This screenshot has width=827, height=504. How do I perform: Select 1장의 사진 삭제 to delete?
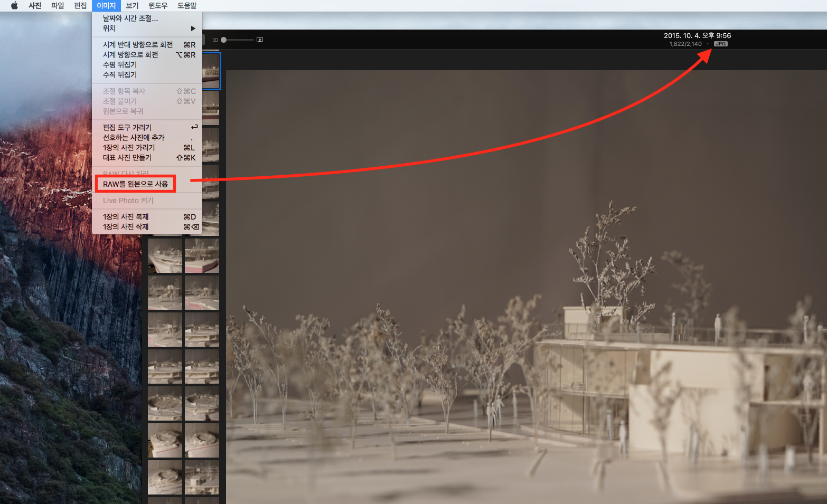126,227
